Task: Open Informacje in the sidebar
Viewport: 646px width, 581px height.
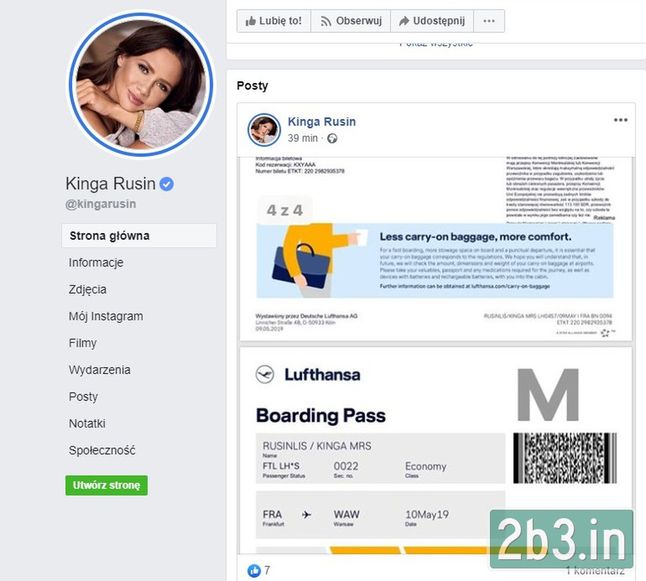Action: pyautogui.click(x=96, y=262)
